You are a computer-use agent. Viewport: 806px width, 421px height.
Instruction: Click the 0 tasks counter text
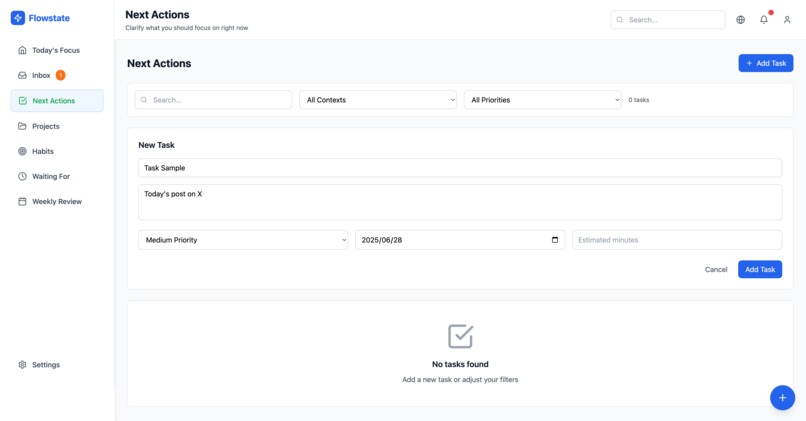[638, 100]
